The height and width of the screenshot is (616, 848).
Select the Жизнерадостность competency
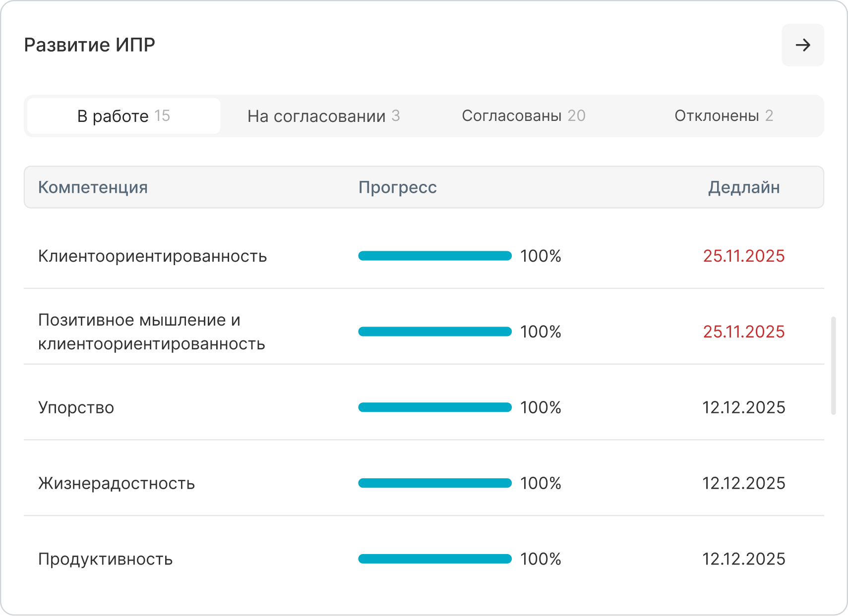pyautogui.click(x=117, y=483)
